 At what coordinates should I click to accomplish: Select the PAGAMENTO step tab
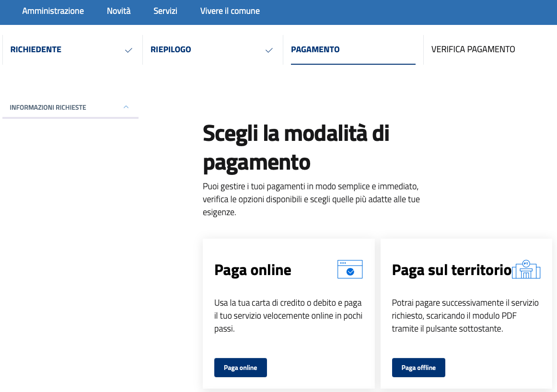(315, 49)
